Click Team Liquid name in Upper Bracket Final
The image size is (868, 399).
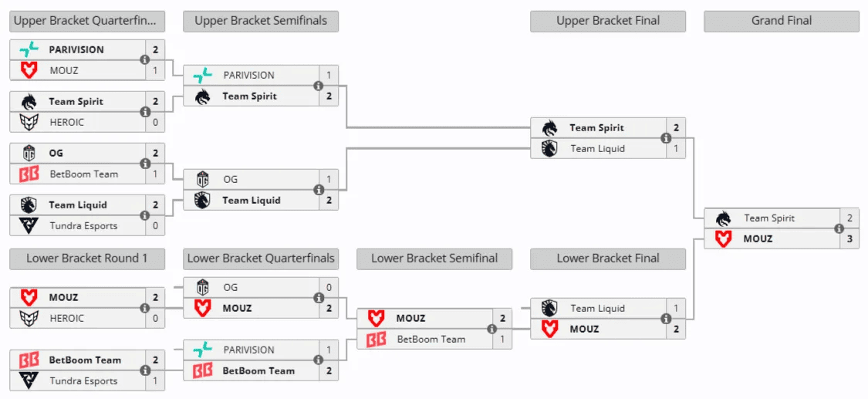pos(597,149)
